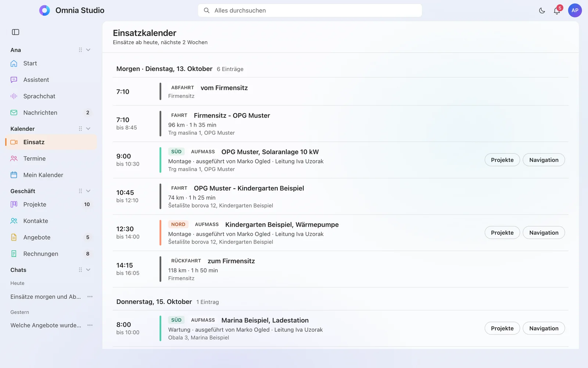Viewport: 588px width, 368px height.
Task: Click the Kontakte people icon
Action: click(14, 221)
